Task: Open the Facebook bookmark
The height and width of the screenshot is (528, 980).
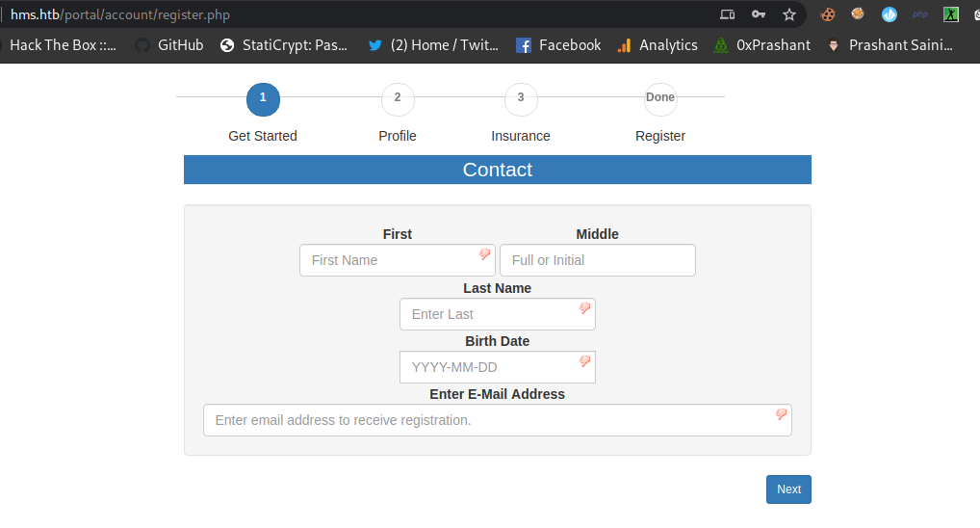Action: pos(558,45)
